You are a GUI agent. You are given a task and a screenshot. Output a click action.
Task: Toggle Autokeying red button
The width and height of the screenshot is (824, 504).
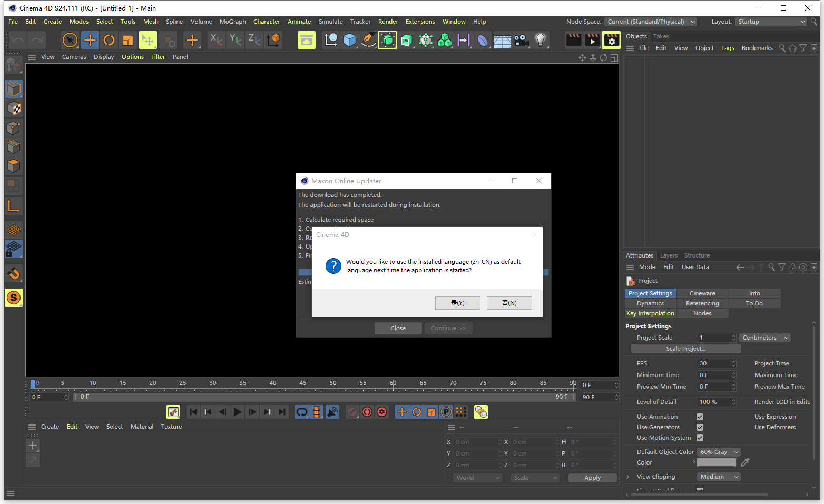coord(367,412)
